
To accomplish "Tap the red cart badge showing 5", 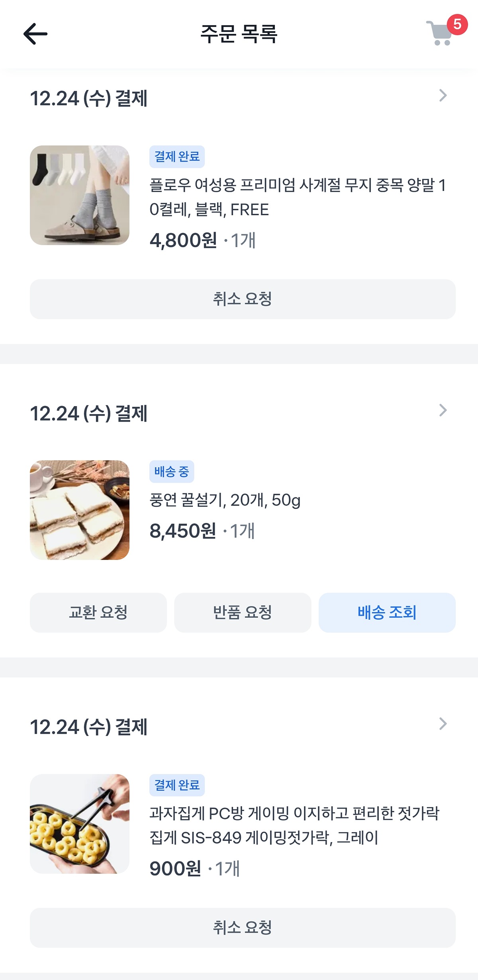I will [x=457, y=25].
